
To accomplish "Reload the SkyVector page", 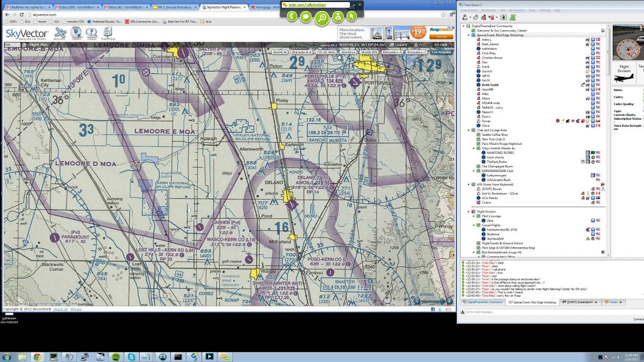I will (22, 15).
